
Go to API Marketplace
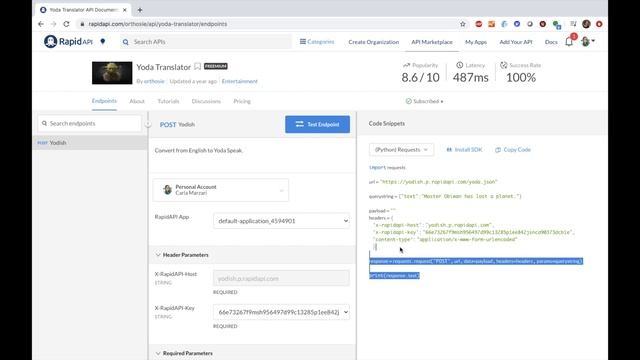(432, 42)
